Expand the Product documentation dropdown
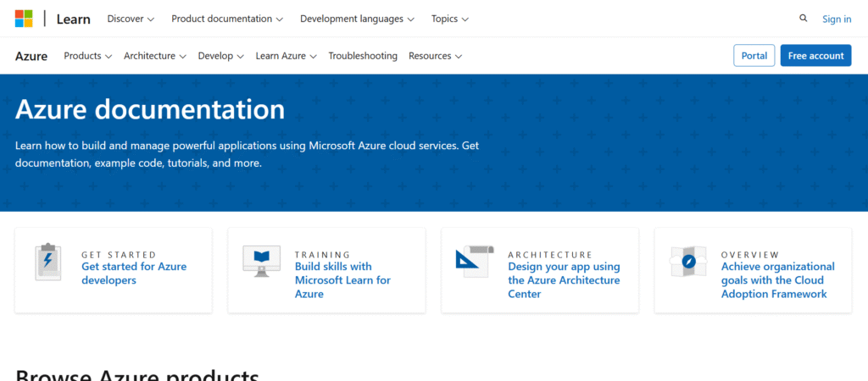The image size is (868, 381). (x=227, y=19)
